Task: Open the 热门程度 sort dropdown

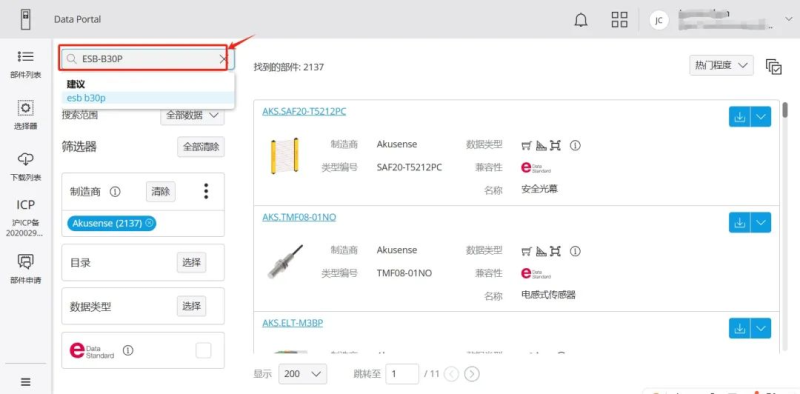Action: point(721,65)
